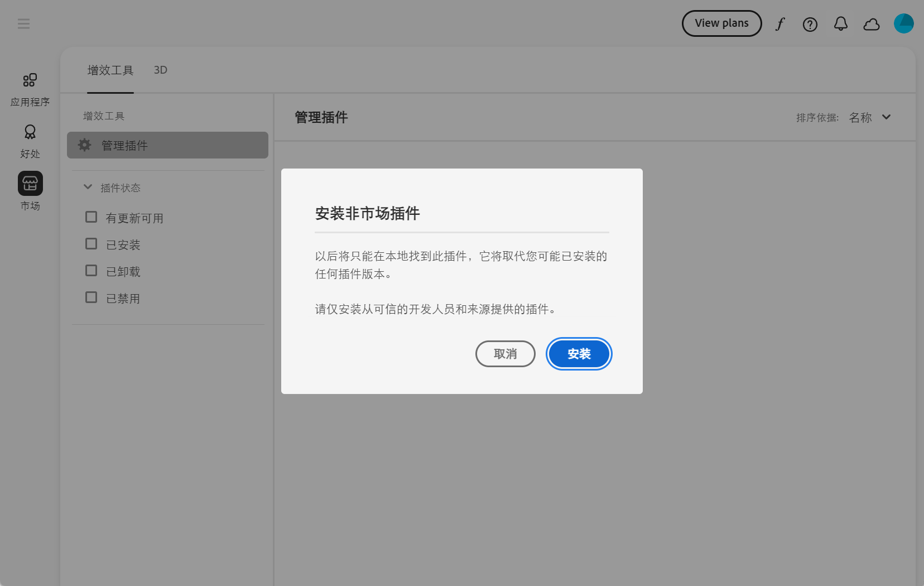924x586 pixels.
Task: Open the notifications bell icon
Action: coord(840,24)
